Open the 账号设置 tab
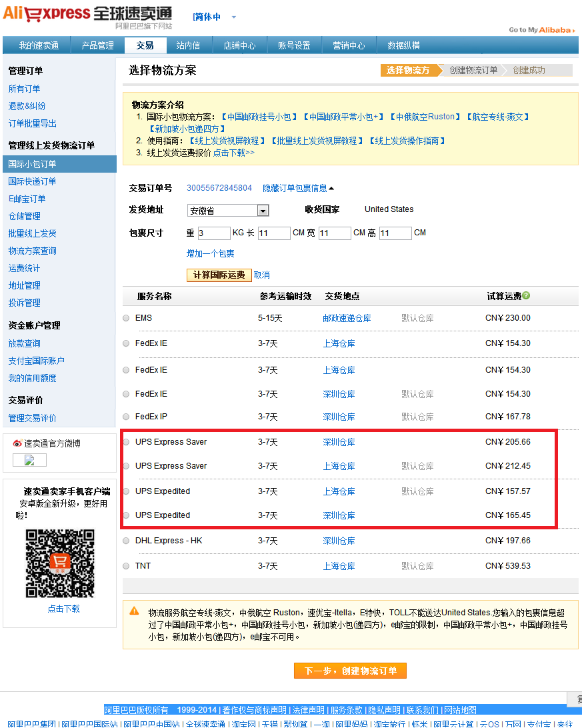Image resolution: width=582 pixels, height=728 pixels. 294,45
